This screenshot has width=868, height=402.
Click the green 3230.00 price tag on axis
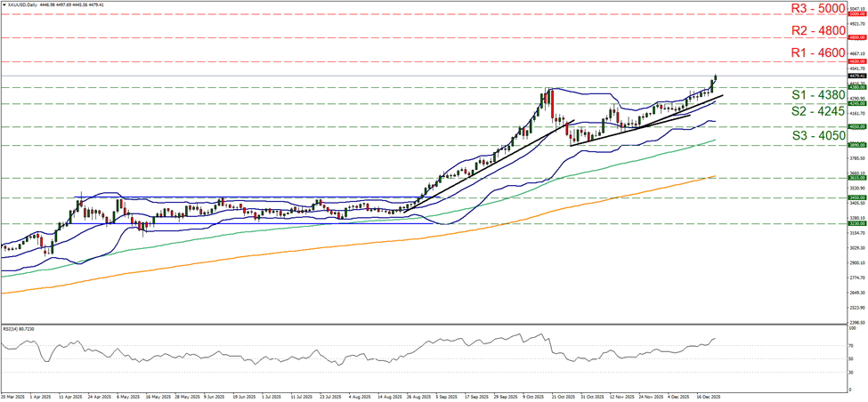856,223
